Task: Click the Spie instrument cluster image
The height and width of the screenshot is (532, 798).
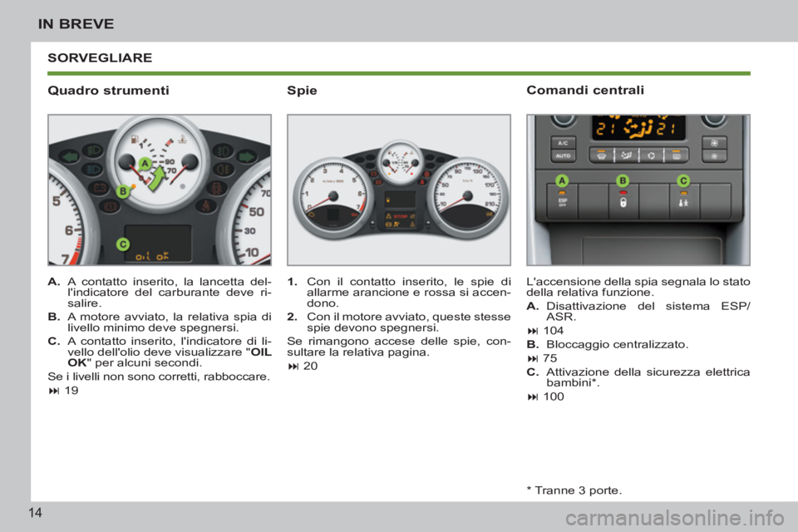Action: [399, 190]
